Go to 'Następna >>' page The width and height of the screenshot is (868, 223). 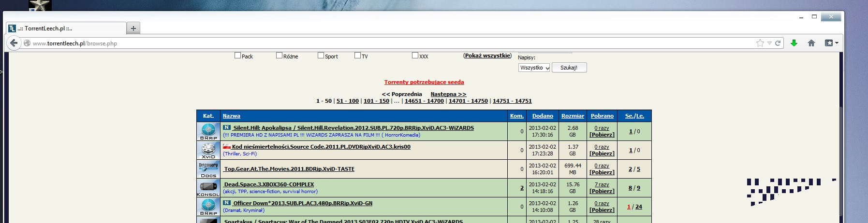(x=448, y=94)
